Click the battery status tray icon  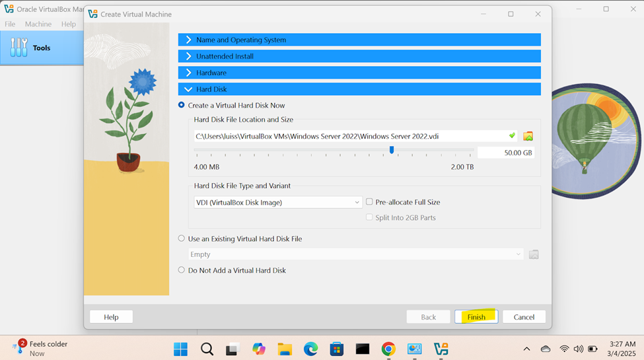592,349
